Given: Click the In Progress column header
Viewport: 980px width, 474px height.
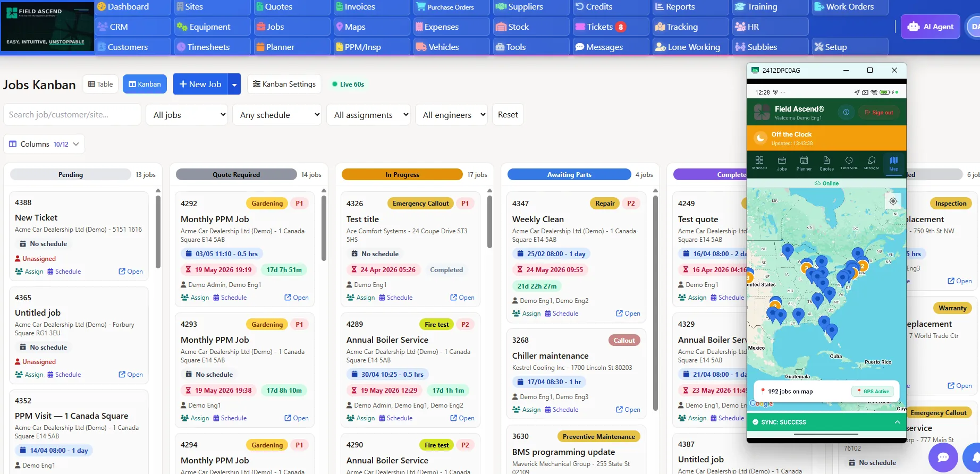Looking at the screenshot, I should pyautogui.click(x=402, y=174).
